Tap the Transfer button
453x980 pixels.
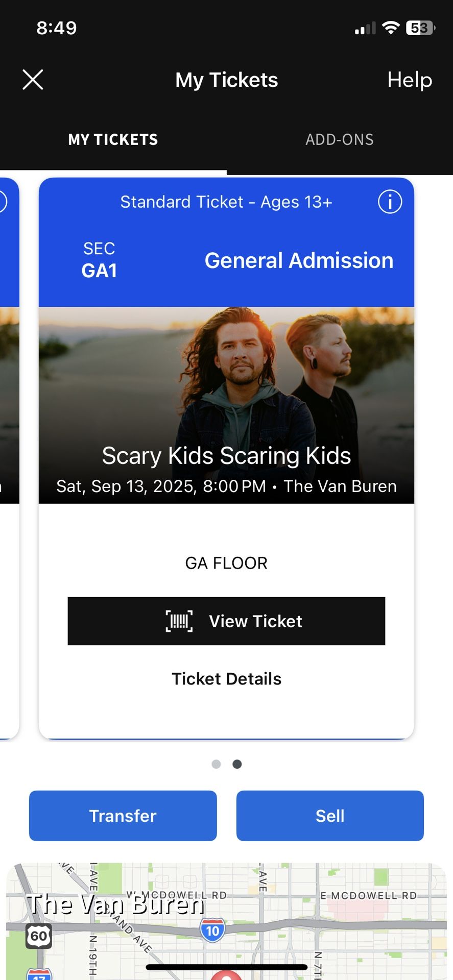click(x=123, y=816)
